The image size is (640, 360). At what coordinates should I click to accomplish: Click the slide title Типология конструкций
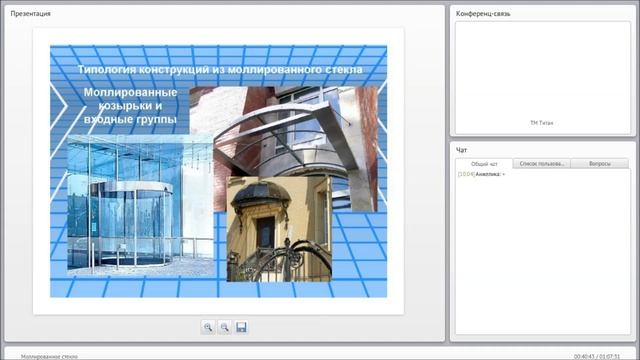(x=220, y=69)
